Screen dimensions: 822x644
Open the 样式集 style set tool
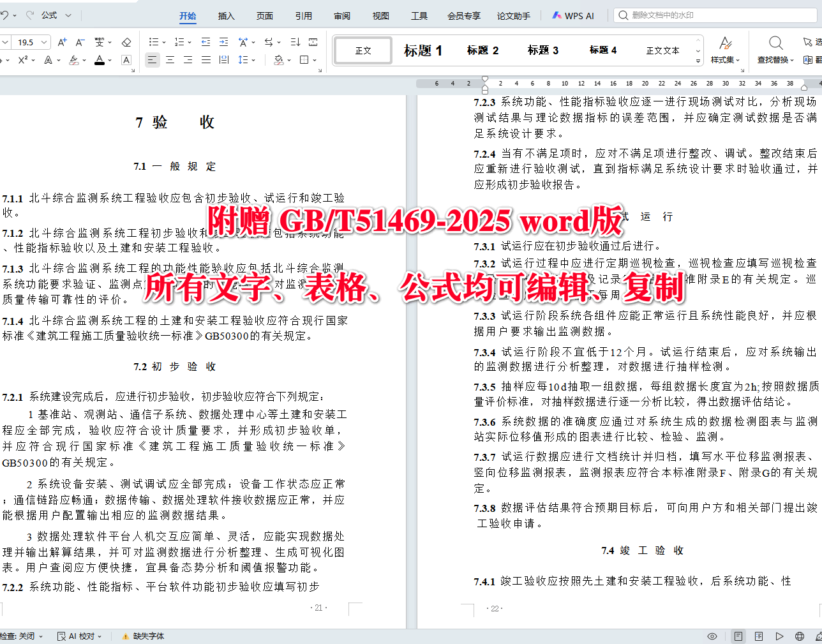725,50
